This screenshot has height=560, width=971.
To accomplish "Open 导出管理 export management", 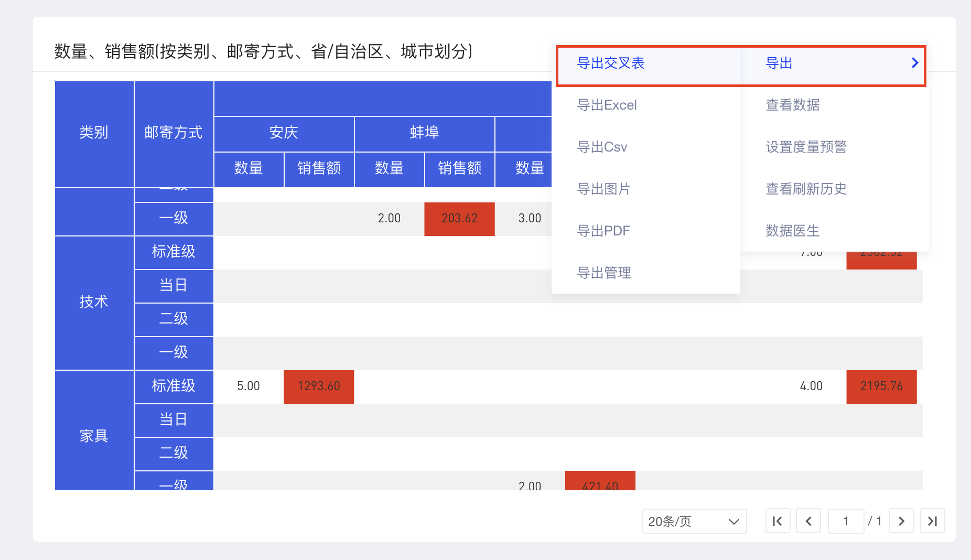I will pyautogui.click(x=603, y=272).
